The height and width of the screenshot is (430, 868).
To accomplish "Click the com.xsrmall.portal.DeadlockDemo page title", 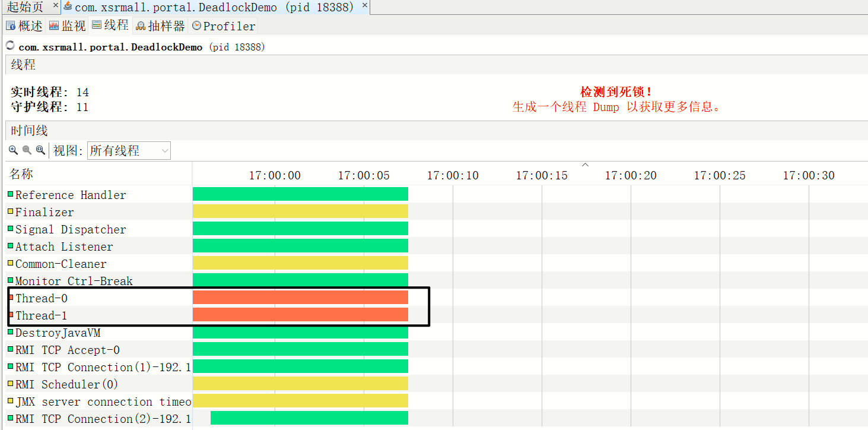I will pyautogui.click(x=110, y=47).
